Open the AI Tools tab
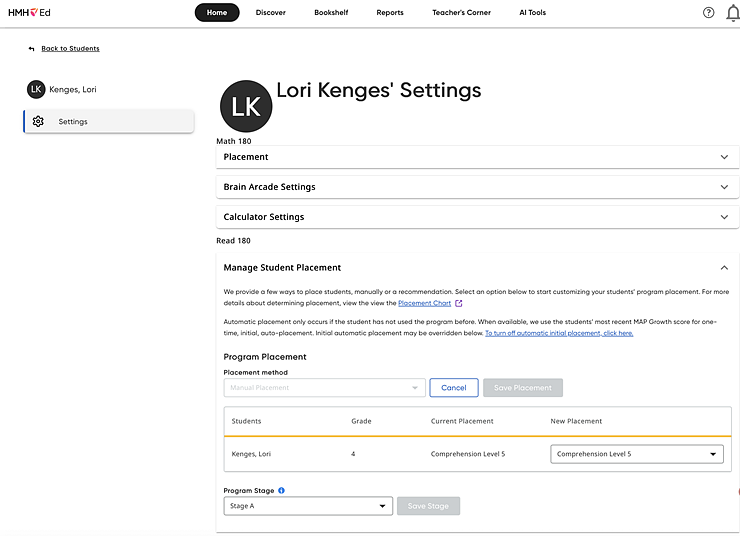Screen dimensions: 740x536 pyautogui.click(x=532, y=13)
